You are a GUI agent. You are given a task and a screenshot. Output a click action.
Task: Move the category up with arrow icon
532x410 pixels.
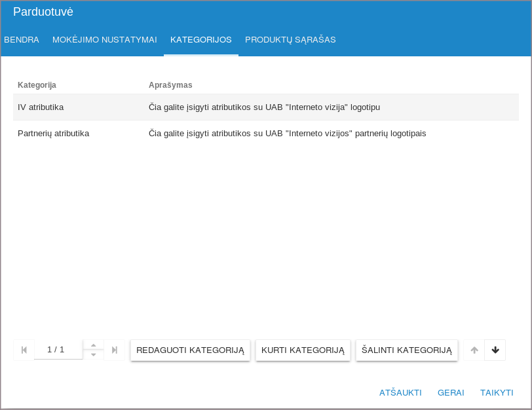click(x=474, y=350)
